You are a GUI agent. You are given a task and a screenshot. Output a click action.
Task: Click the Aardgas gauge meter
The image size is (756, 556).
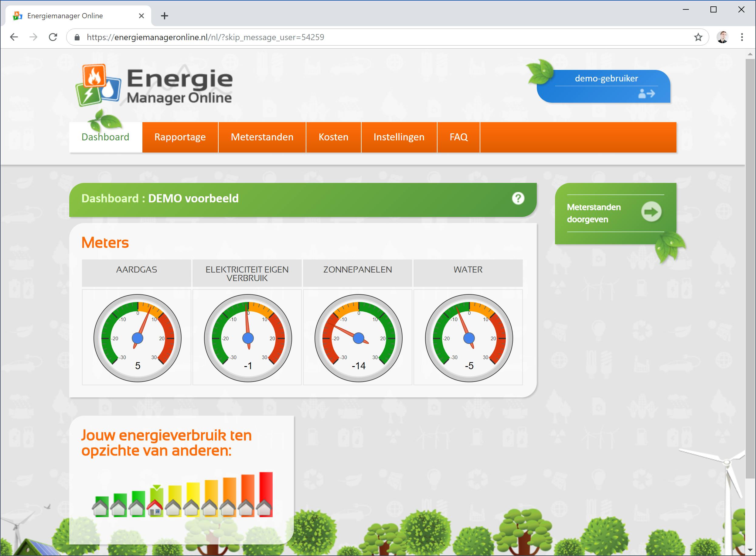[x=137, y=338]
